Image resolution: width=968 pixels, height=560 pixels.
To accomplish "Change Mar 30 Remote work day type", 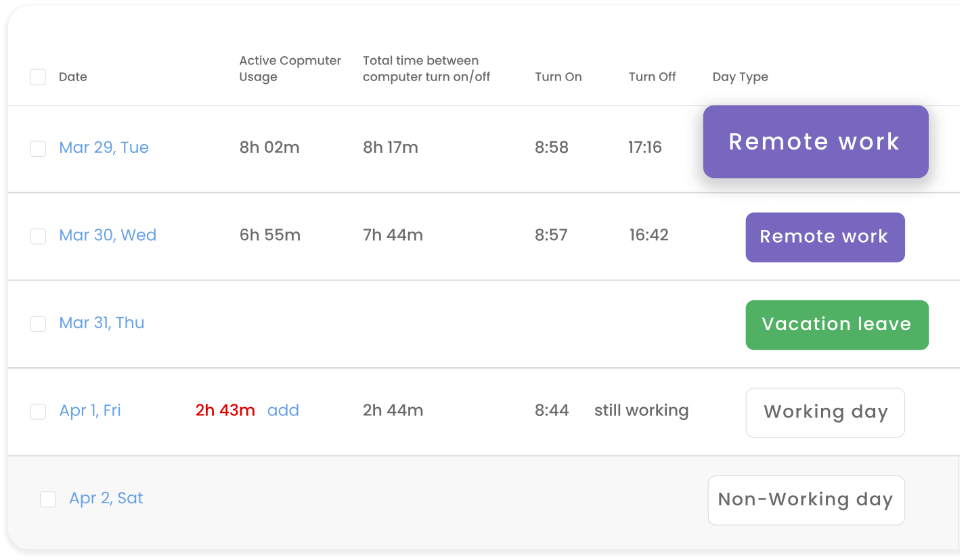I will click(x=824, y=237).
